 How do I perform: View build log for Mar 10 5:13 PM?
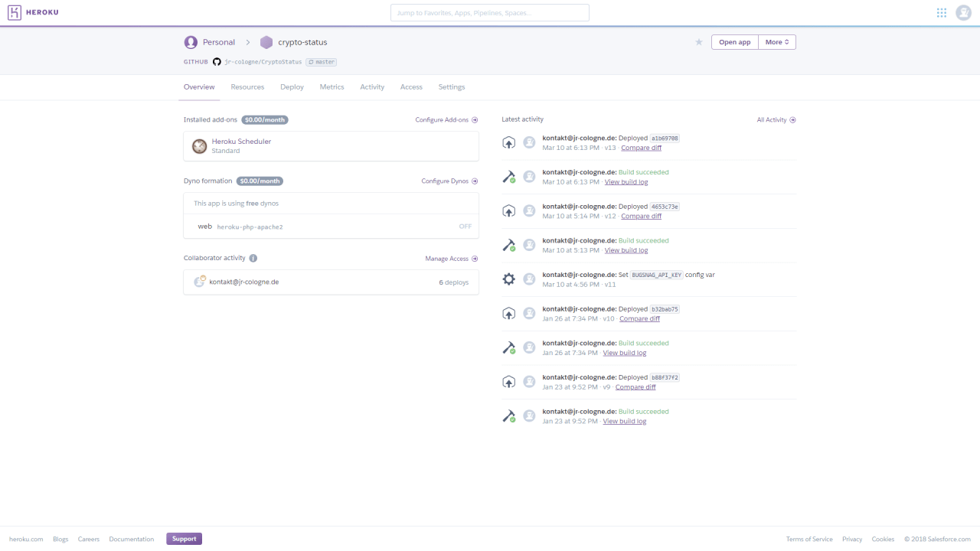[626, 250]
